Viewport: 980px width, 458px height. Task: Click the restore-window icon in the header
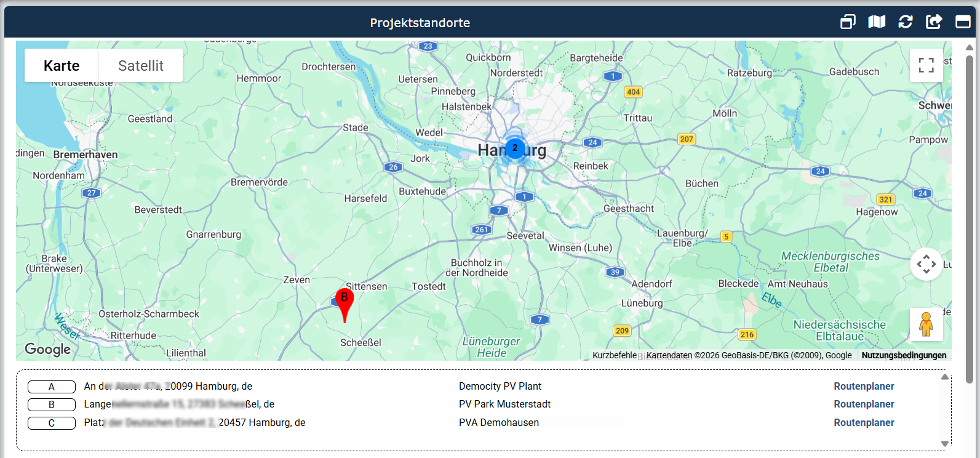pyautogui.click(x=848, y=22)
